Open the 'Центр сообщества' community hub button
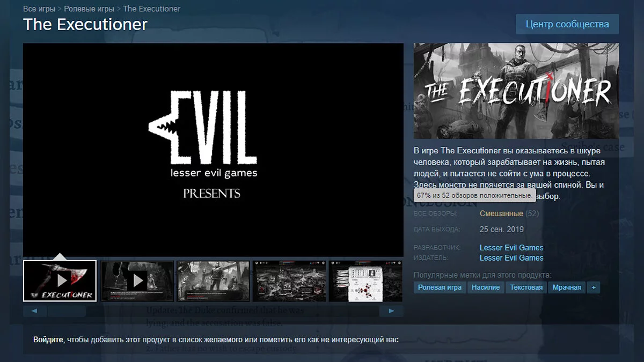Image resolution: width=644 pixels, height=362 pixels. point(567,24)
